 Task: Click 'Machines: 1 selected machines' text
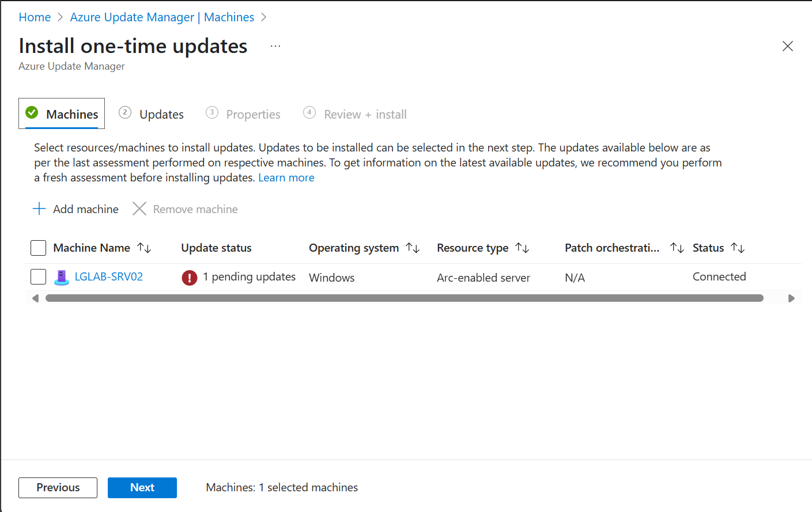pos(282,487)
